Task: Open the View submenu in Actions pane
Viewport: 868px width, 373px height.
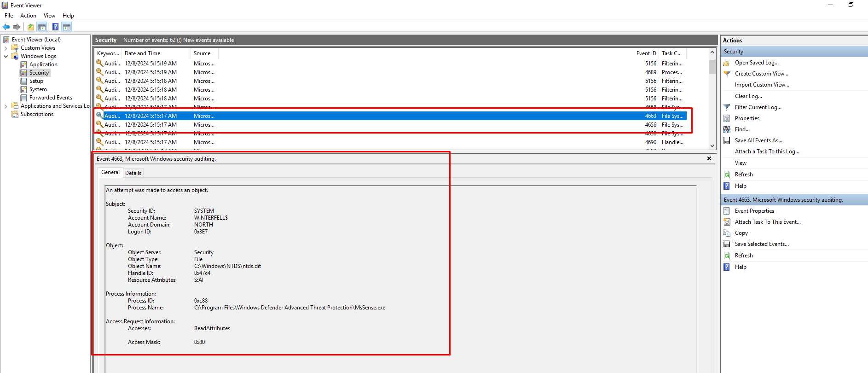Action: coord(741,163)
